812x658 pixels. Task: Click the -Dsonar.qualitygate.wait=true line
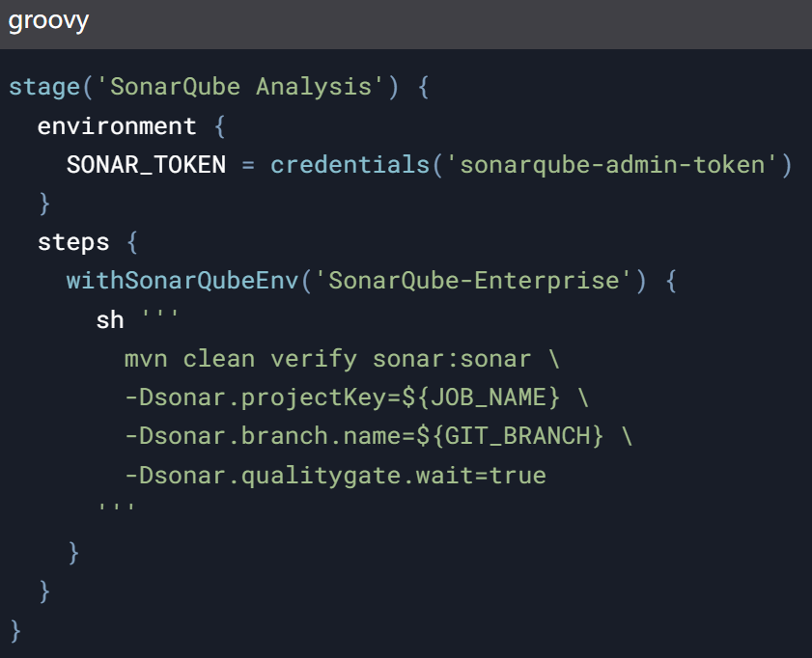[x=336, y=476]
